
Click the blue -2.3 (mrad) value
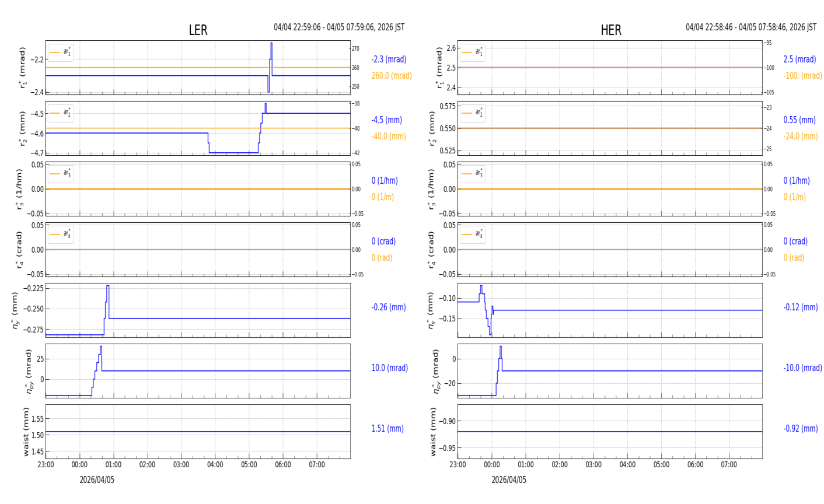(x=389, y=60)
